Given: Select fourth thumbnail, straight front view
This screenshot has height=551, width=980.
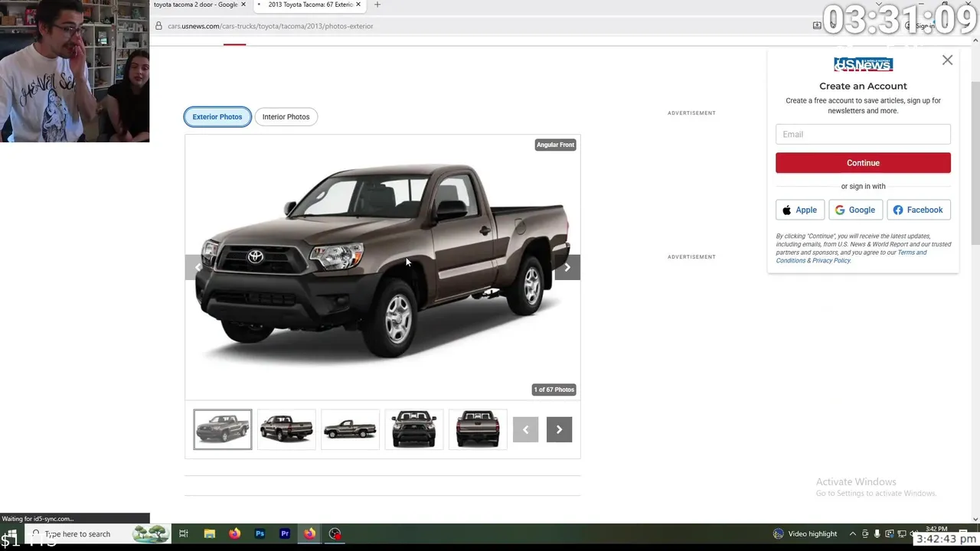Looking at the screenshot, I should (x=413, y=429).
